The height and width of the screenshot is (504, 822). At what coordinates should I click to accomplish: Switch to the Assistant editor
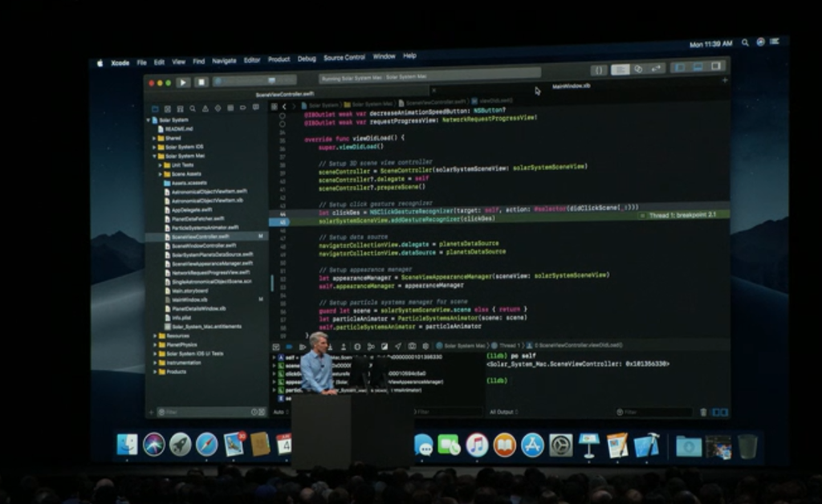[x=638, y=69]
